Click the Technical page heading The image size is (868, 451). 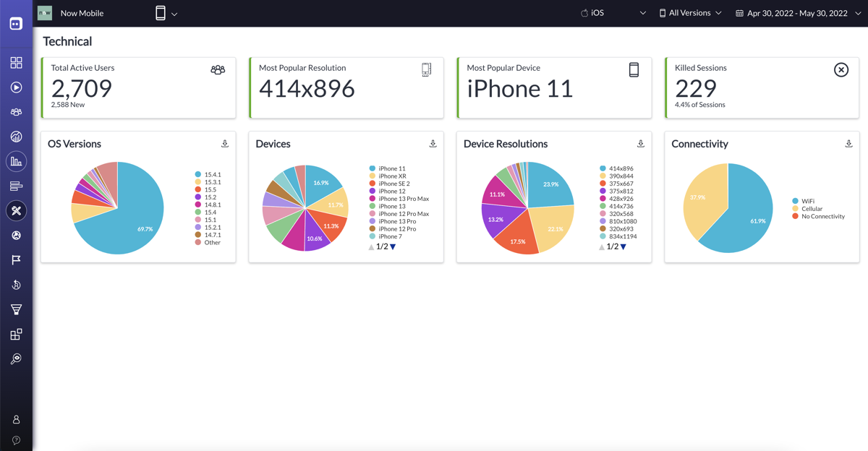coord(67,41)
